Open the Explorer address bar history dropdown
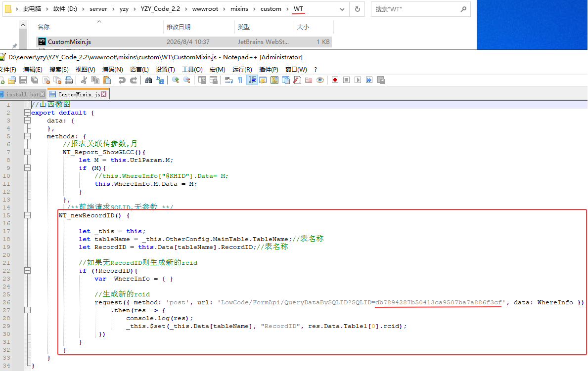The height and width of the screenshot is (371, 588). click(x=342, y=9)
